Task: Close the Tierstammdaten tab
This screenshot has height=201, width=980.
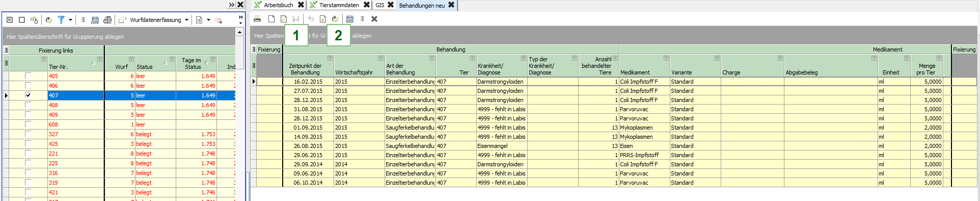Action: (x=367, y=5)
